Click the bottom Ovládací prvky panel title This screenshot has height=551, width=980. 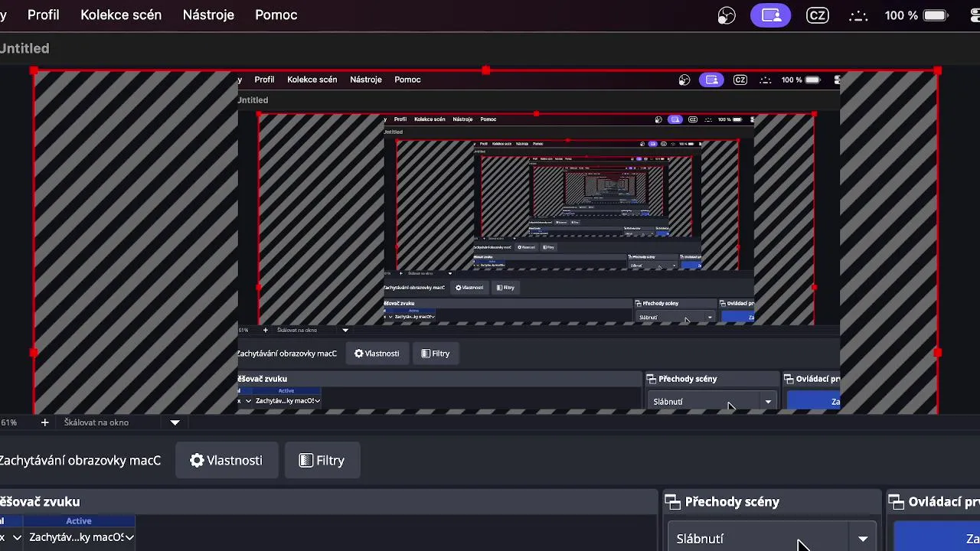click(944, 502)
